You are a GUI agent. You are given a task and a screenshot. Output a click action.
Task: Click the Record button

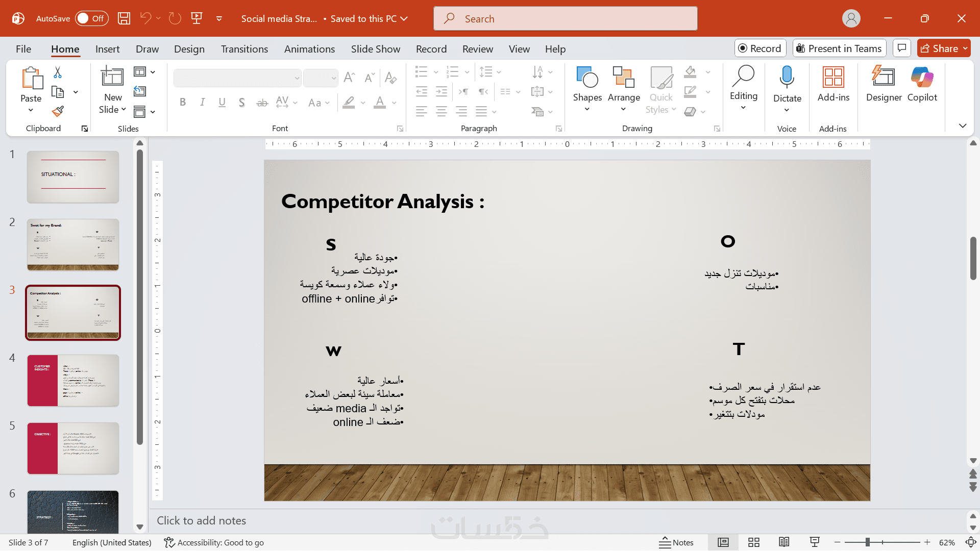[x=760, y=48]
